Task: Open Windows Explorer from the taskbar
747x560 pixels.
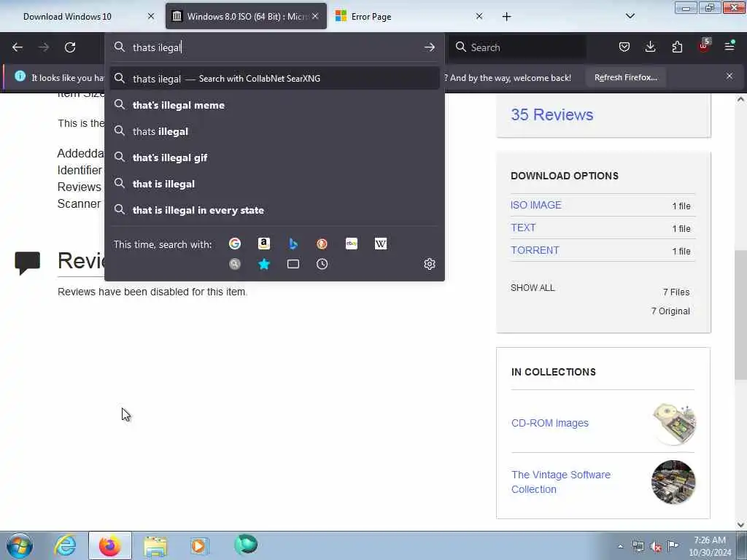Action: tap(155, 545)
